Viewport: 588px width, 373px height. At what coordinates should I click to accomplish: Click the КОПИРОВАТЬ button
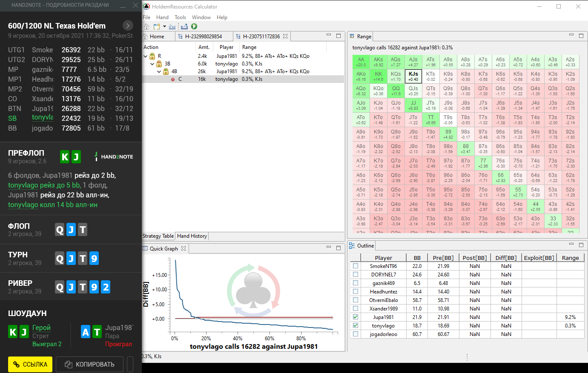90,364
